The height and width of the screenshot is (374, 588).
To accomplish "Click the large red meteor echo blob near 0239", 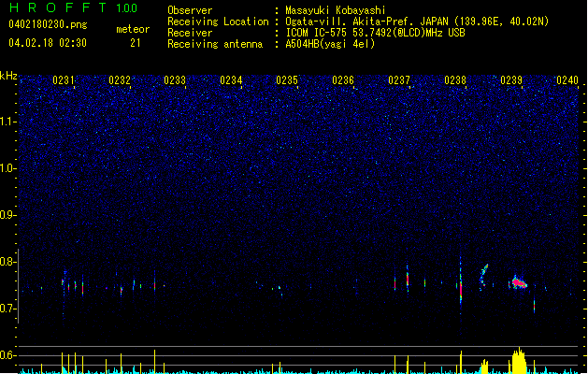I will [x=519, y=282].
